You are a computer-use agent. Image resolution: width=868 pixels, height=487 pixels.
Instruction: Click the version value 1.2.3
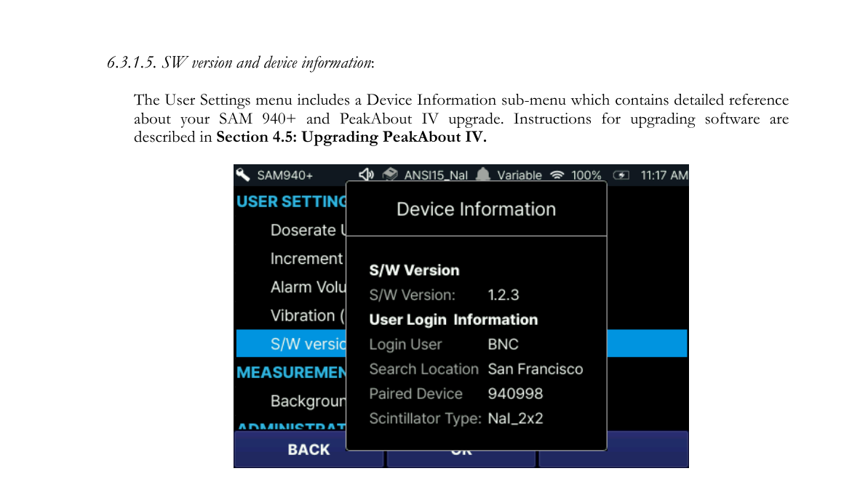[x=503, y=295]
